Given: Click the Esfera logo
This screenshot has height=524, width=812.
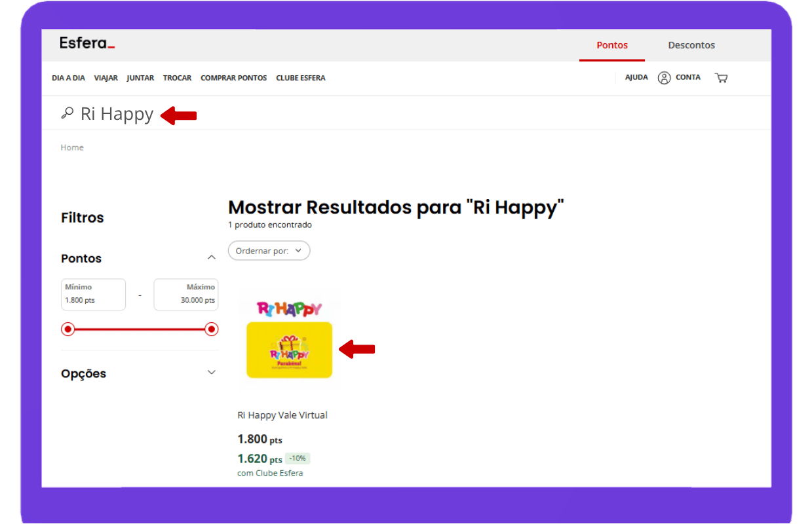Looking at the screenshot, I should pyautogui.click(x=87, y=44).
